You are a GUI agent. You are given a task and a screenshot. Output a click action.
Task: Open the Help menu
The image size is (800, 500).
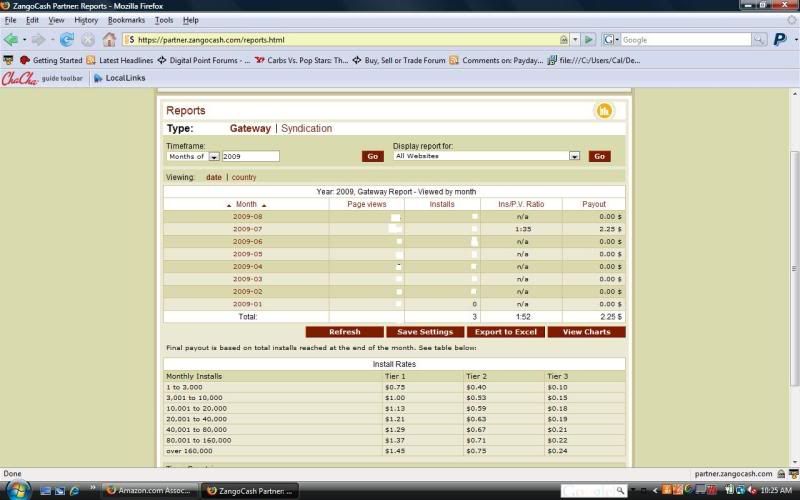190,20
